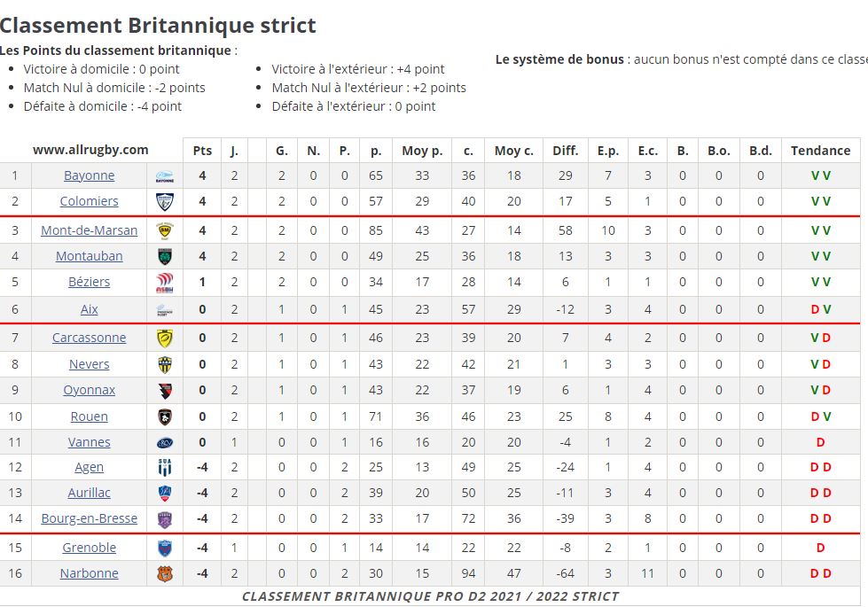Click the Grenoble blue shield logo
868x607 pixels.
click(x=165, y=548)
